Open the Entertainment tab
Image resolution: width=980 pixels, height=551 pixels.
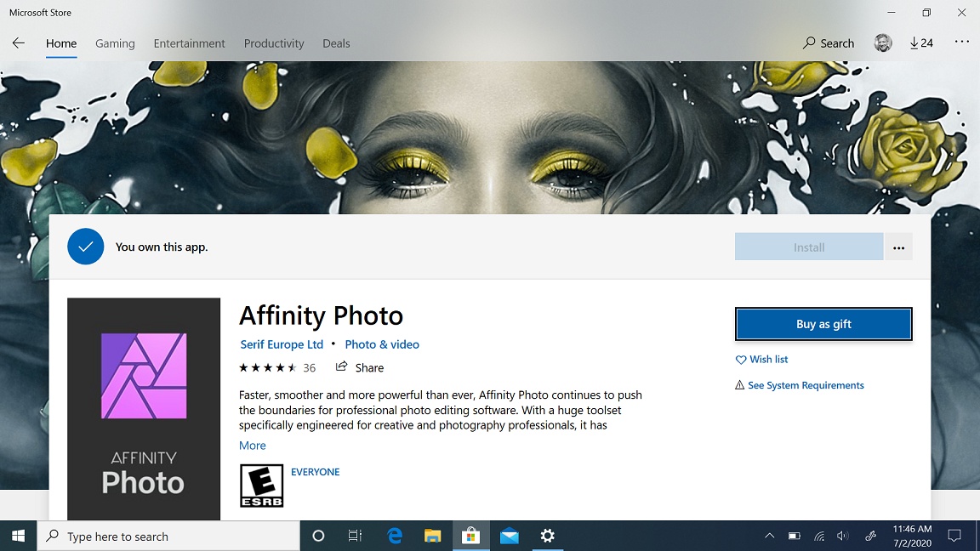click(x=189, y=43)
